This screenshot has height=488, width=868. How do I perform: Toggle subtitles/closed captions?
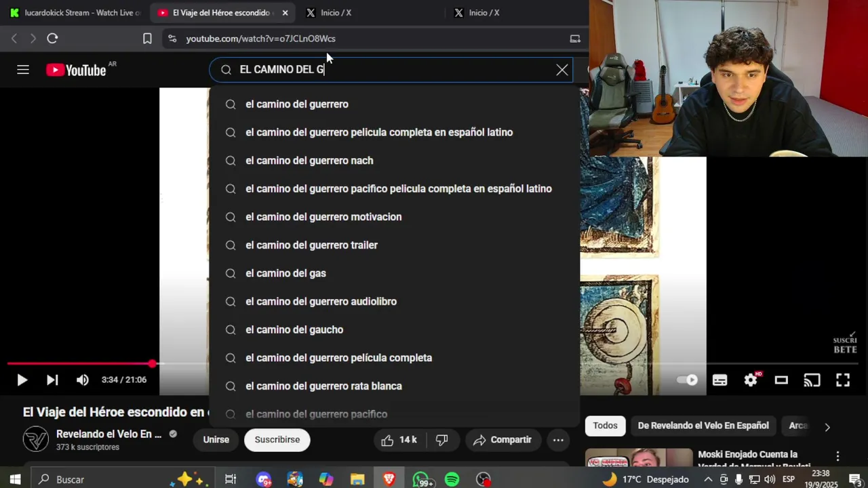[719, 380]
